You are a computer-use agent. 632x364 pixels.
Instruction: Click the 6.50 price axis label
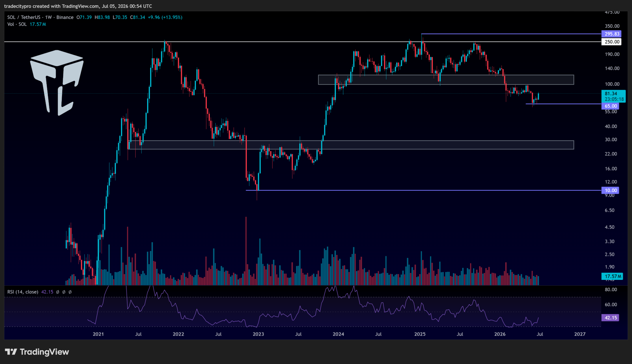[x=610, y=210]
